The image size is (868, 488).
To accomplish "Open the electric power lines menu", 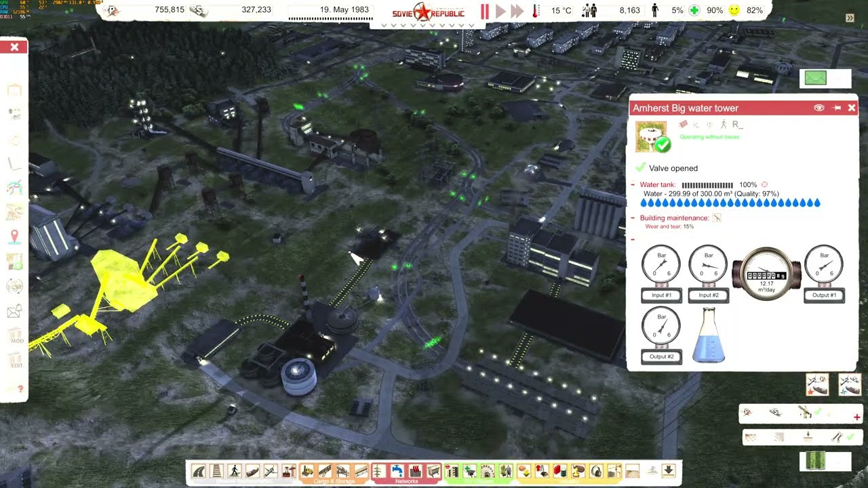I will pos(378,470).
